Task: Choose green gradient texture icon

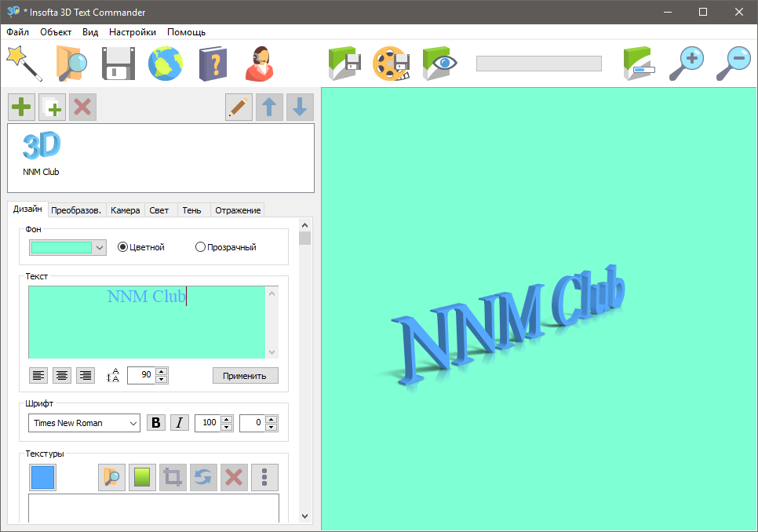Action: click(x=142, y=477)
